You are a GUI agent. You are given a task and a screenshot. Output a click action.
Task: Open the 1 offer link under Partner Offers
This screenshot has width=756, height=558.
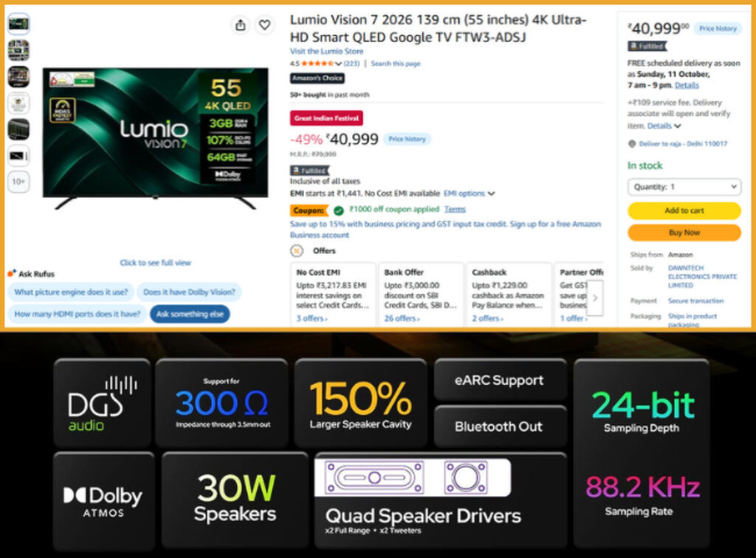(x=573, y=319)
